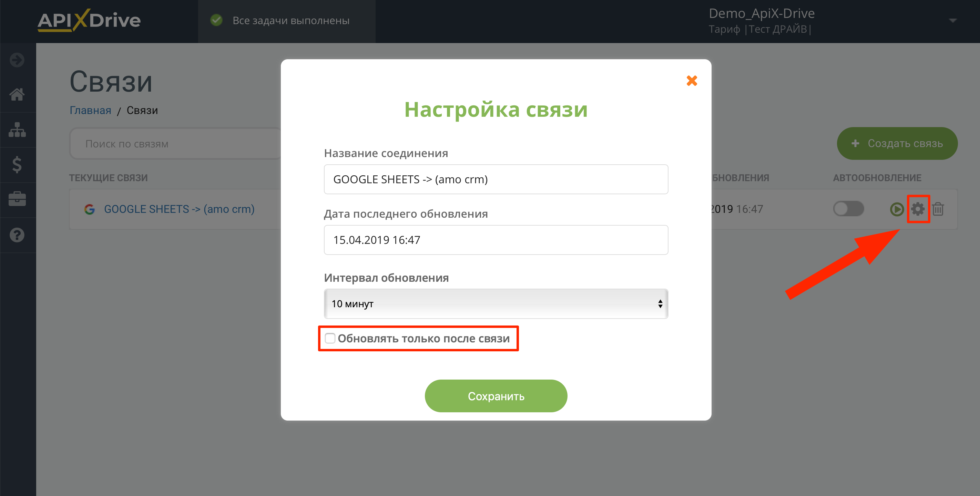The image size is (980, 496).
Task: Delete the connection with the trash icon
Action: 938,209
